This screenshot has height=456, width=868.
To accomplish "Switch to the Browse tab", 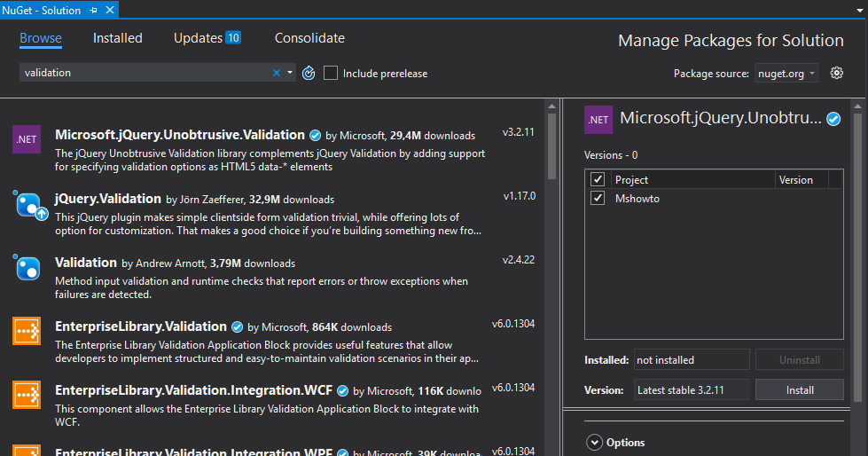I will tap(41, 38).
